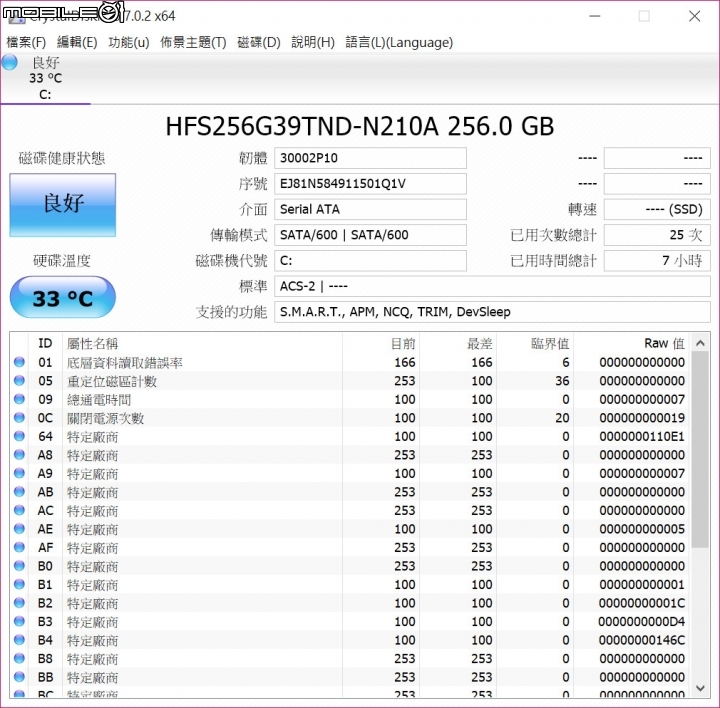This screenshot has height=708, width=720.
Task: Click the blue status dot of row B3
Action: (19, 621)
